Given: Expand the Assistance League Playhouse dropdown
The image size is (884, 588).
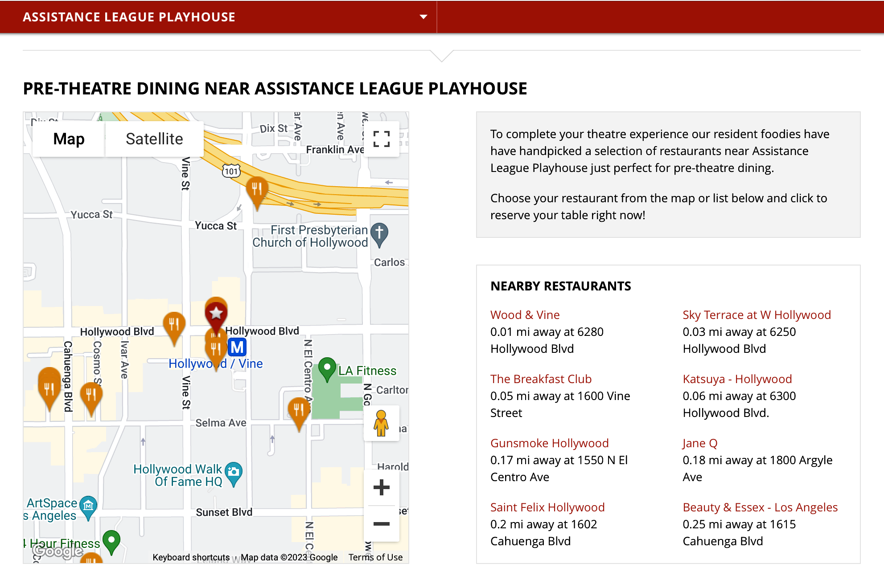Looking at the screenshot, I should (423, 17).
